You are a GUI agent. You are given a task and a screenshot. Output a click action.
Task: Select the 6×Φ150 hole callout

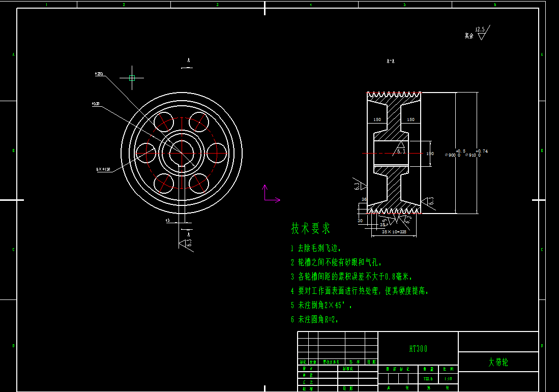pyautogui.click(x=103, y=169)
